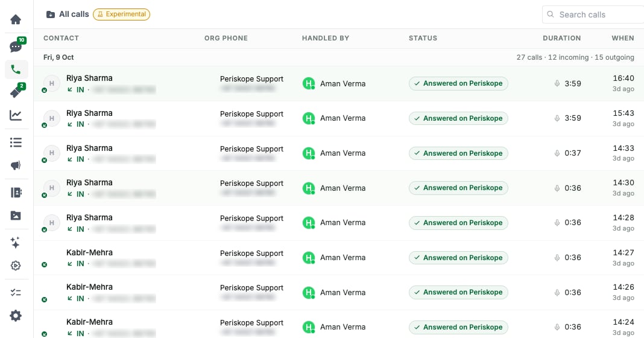Open chats icon with 10 badge
Screen dimensions: 644x338
click(16, 46)
